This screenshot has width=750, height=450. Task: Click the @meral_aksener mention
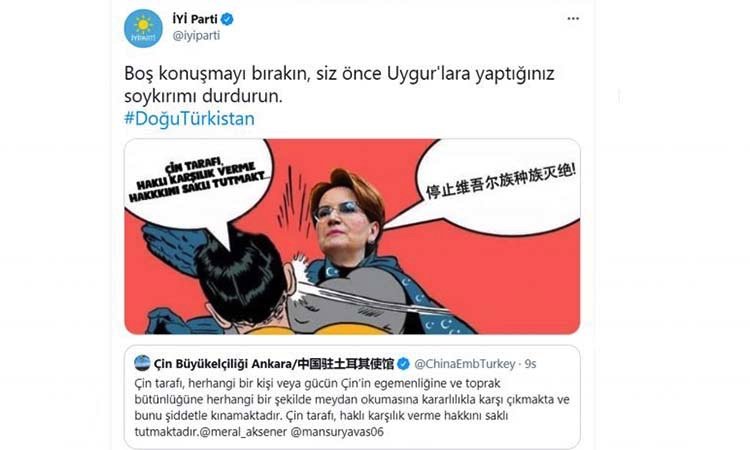point(243,432)
